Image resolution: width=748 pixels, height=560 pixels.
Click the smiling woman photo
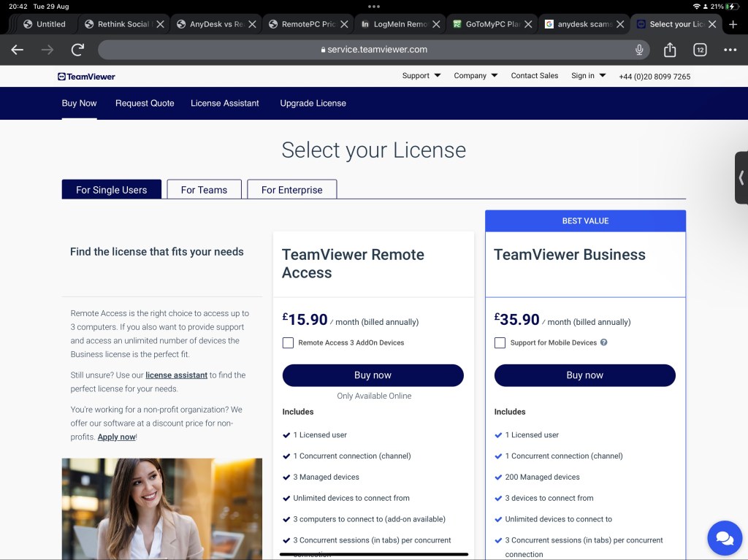(x=162, y=509)
